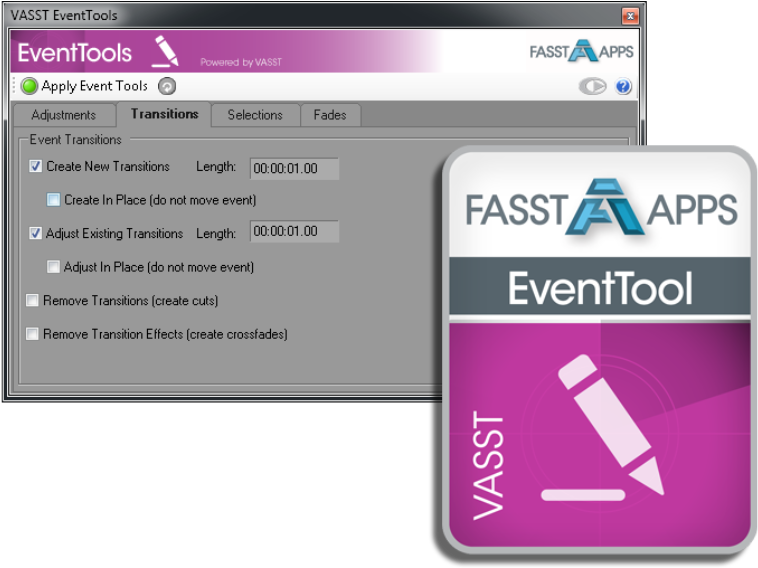This screenshot has width=758, height=568.
Task: Uncheck Create New Transitions
Action: point(35,166)
